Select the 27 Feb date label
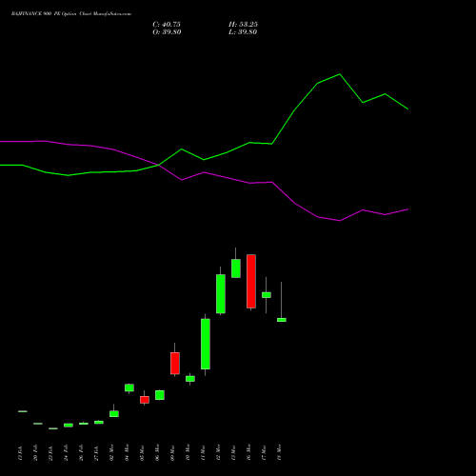 point(96,453)
